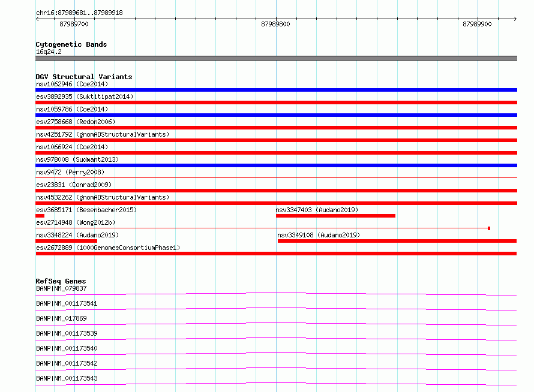Click the BANP|NM_079837 gene label

coord(61,288)
